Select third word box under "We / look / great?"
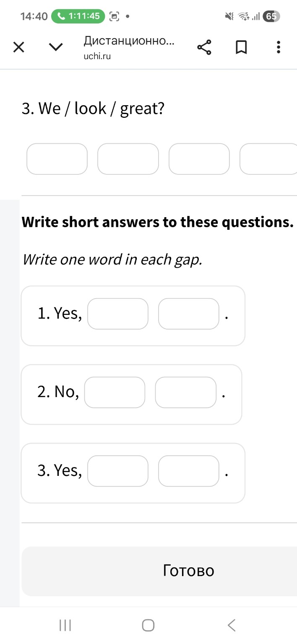This screenshot has width=297, height=644. [x=199, y=159]
